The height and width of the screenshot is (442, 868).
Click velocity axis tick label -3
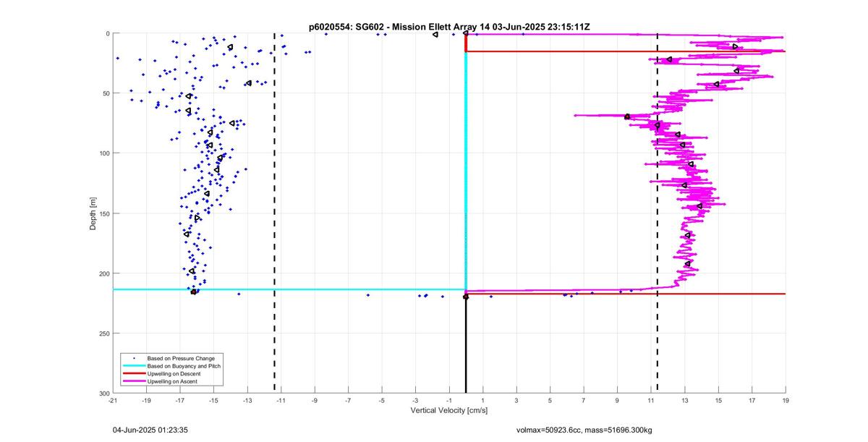[415, 400]
